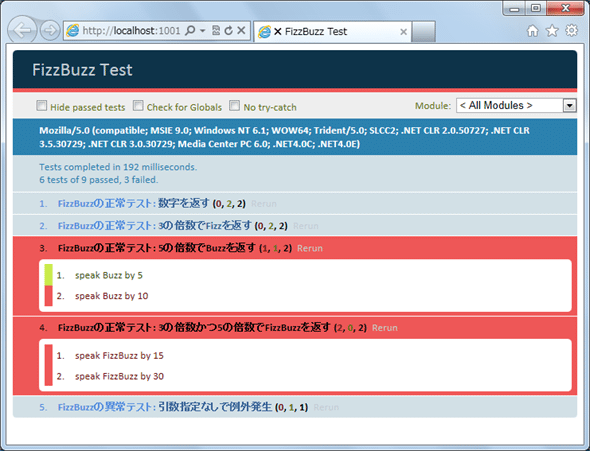Click the IE page icon in address bar
The height and width of the screenshot is (451, 590).
coord(73,30)
